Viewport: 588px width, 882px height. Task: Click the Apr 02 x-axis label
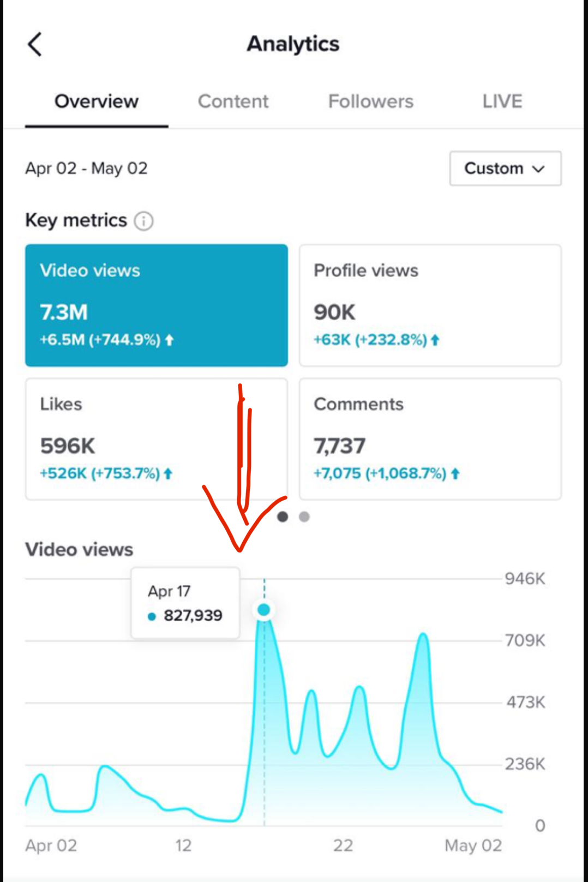point(51,845)
